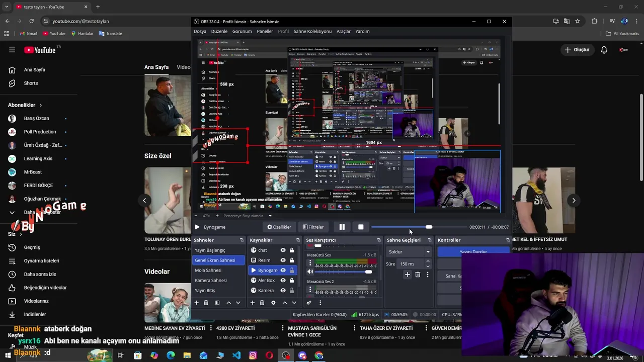The image size is (644, 362).
Task: Hide the chat source via eye icon
Action: tap(283, 250)
